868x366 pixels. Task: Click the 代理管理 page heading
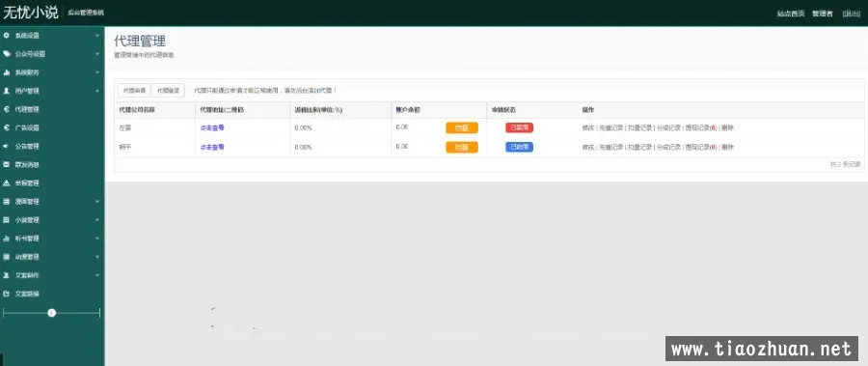(140, 41)
